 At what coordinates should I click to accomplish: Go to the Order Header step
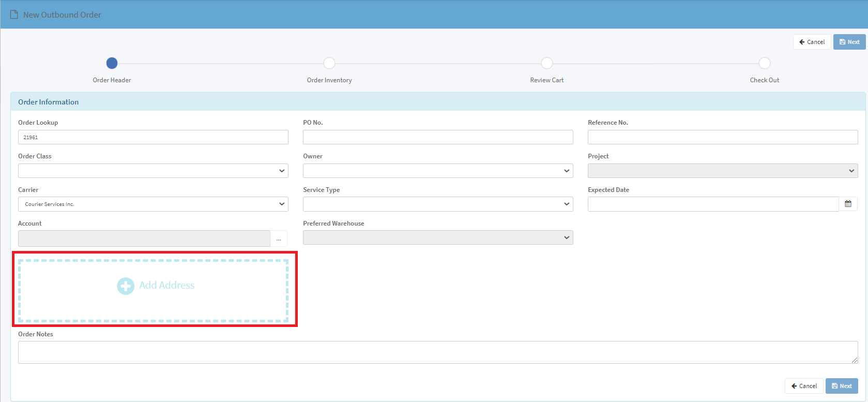[112, 63]
